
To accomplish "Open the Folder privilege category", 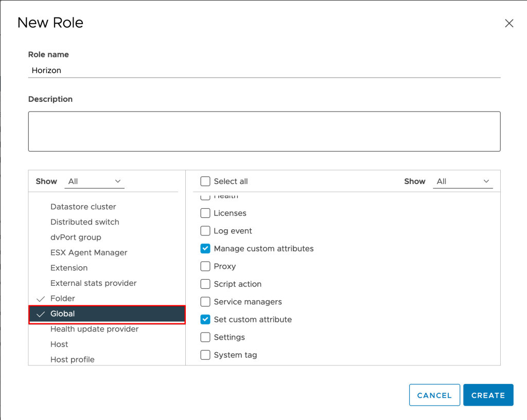I will coord(63,299).
